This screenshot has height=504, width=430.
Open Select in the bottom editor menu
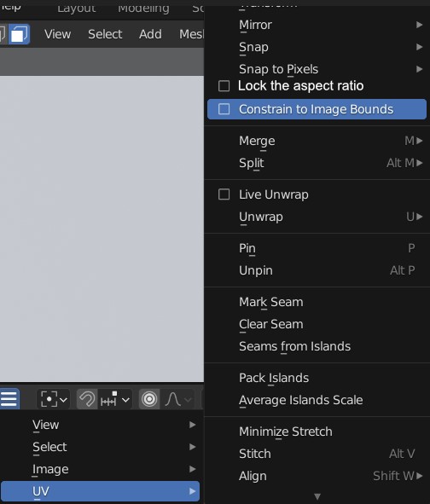coord(100,447)
